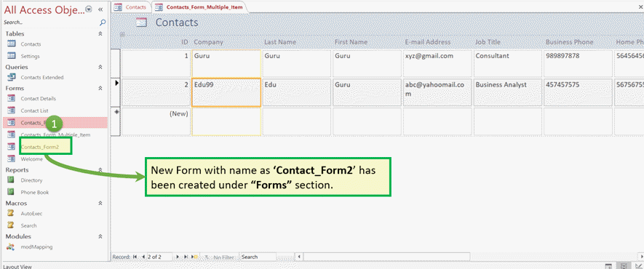Switch to Contacts_Form_Multiple_Item tab
Screen dimensions: 644x269
pyautogui.click(x=199, y=7)
